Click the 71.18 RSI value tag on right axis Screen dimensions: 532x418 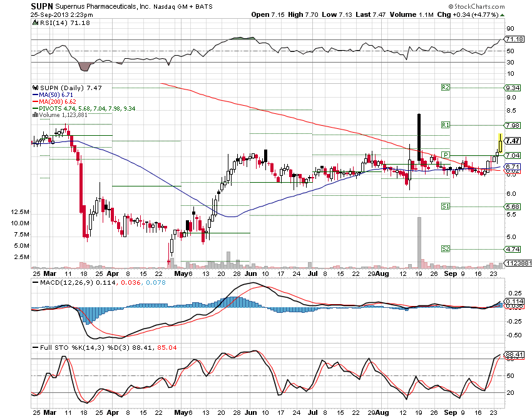click(x=514, y=39)
